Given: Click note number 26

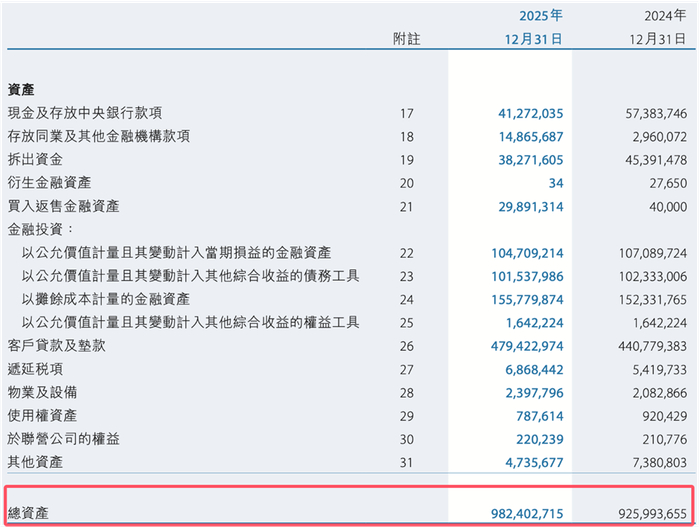Looking at the screenshot, I should 407,346.
